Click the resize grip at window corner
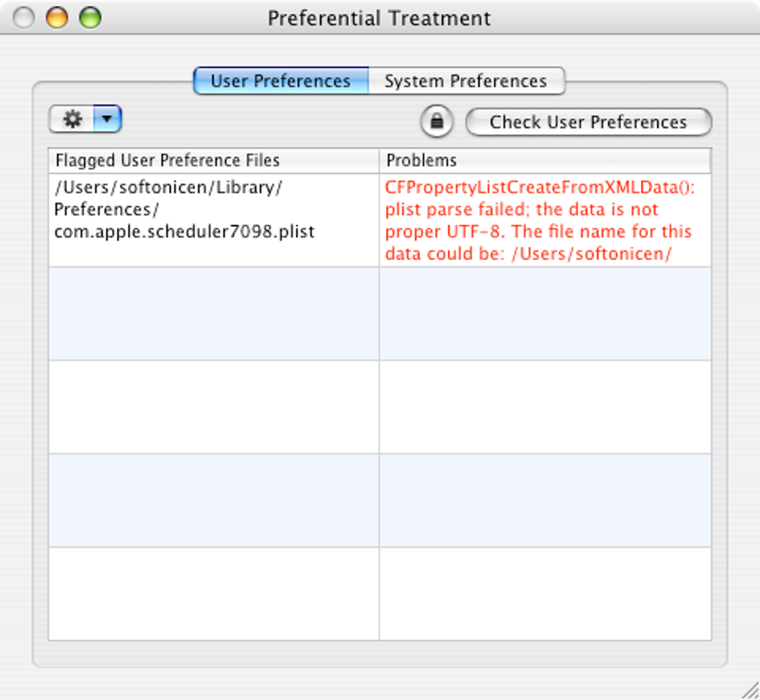Image resolution: width=760 pixels, height=700 pixels. tap(749, 690)
